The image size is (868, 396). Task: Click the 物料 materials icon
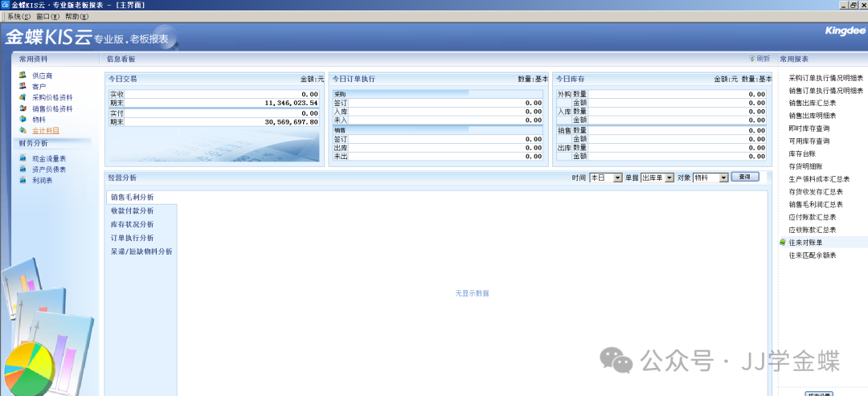pyautogui.click(x=23, y=119)
